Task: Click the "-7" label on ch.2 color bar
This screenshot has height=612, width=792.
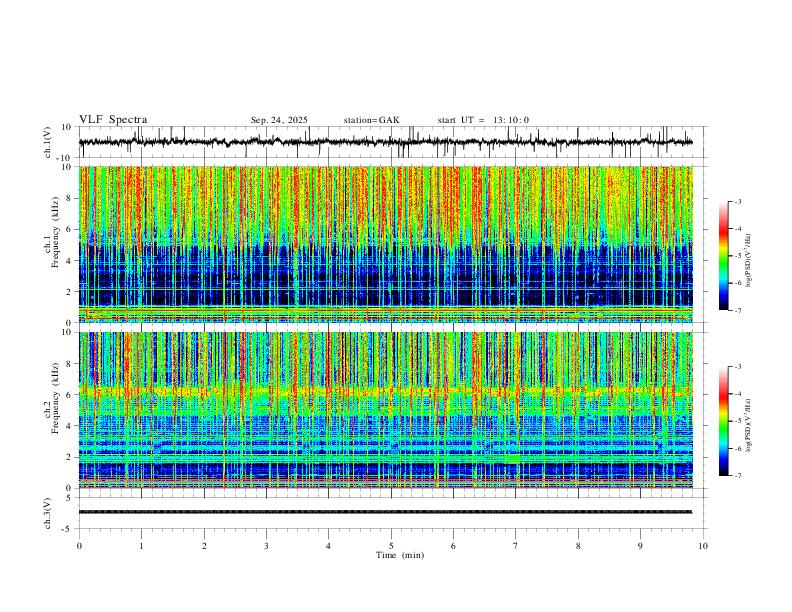Action: click(737, 476)
